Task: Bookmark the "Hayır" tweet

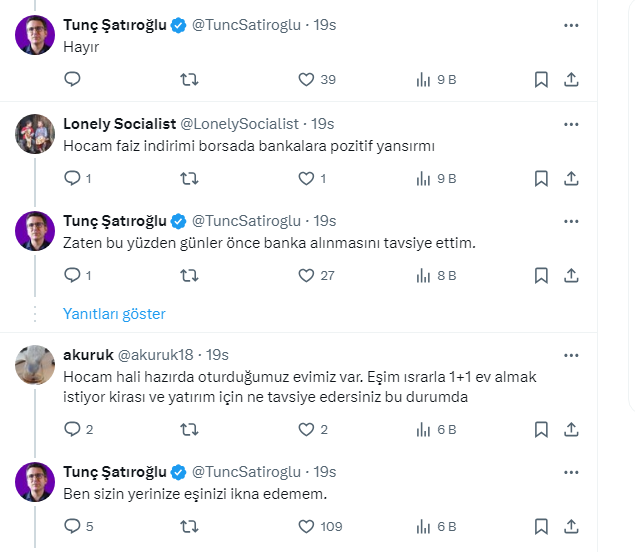Action: [541, 80]
